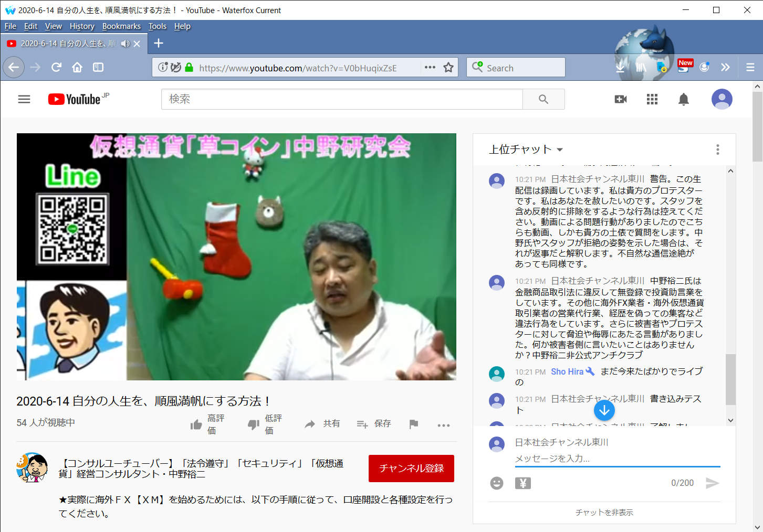
Task: Open the chat three-dot options menu
Action: (717, 150)
